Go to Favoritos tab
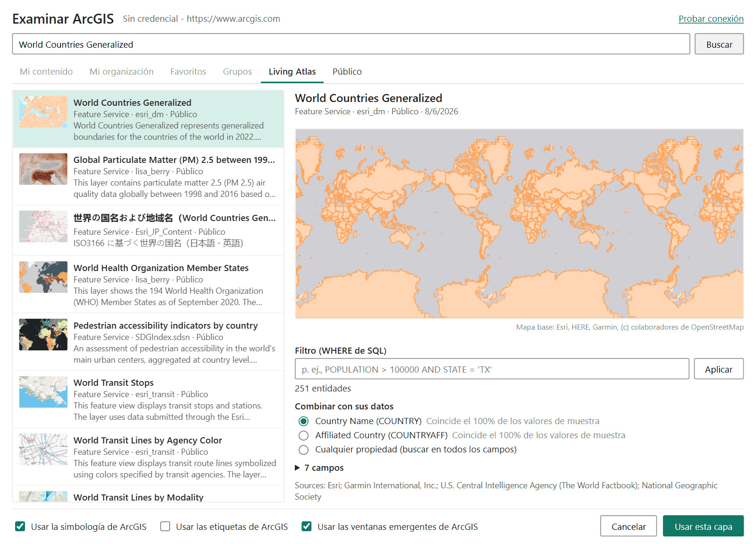The height and width of the screenshot is (544, 756). point(188,71)
